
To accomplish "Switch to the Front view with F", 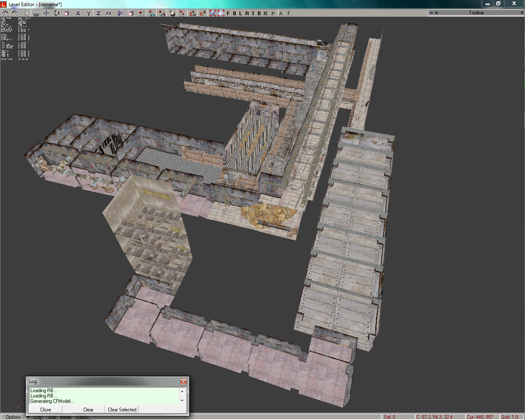I will click(228, 13).
